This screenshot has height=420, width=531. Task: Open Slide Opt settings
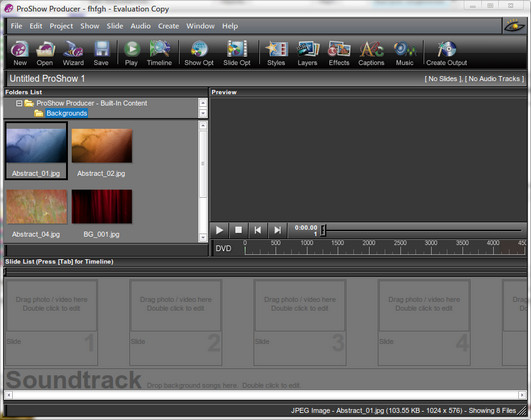(x=237, y=53)
